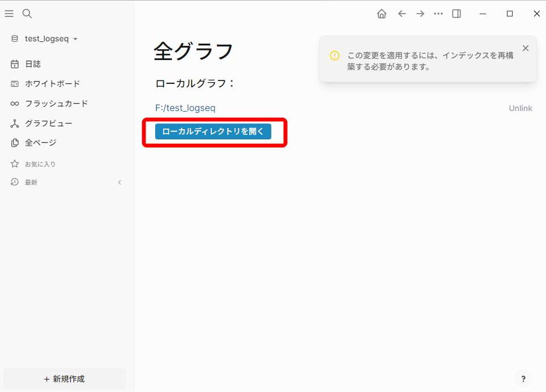
Task: Open 全ページ in sidebar
Action: pyautogui.click(x=40, y=143)
